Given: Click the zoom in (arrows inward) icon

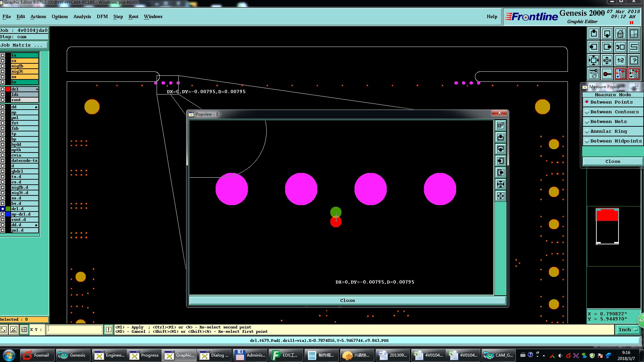Looking at the screenshot, I should point(594,60).
